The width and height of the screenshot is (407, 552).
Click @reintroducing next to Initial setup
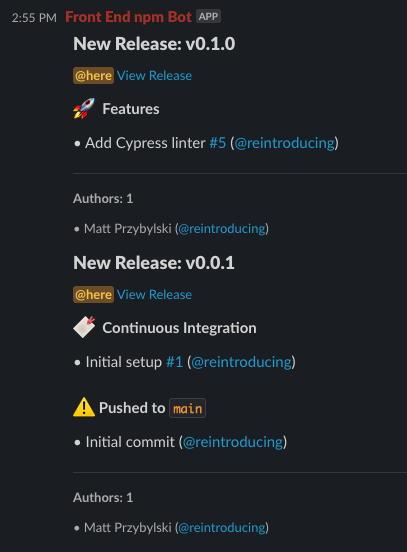tap(242, 362)
